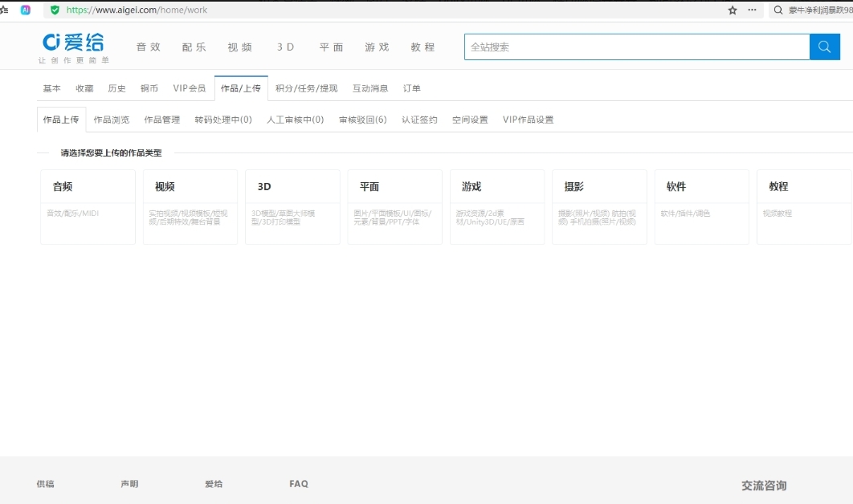Click the footer 供稿 link
853x504 pixels.
coord(46,484)
